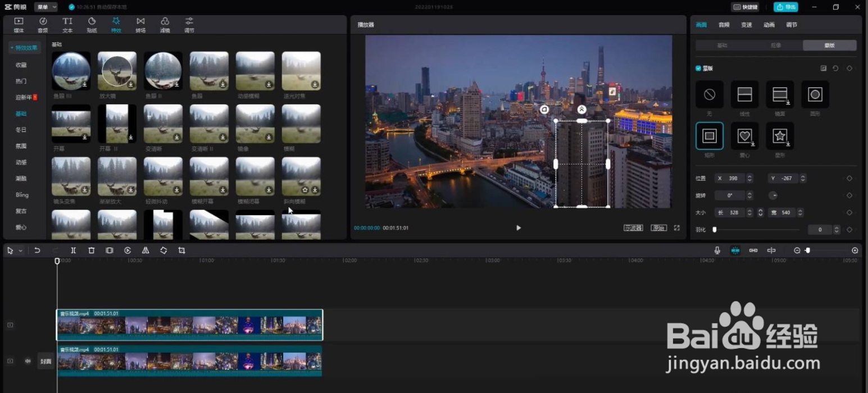Image resolution: width=868 pixels, height=393 pixels.
Task: Select the 星形 (star) mask shape
Action: (x=780, y=136)
